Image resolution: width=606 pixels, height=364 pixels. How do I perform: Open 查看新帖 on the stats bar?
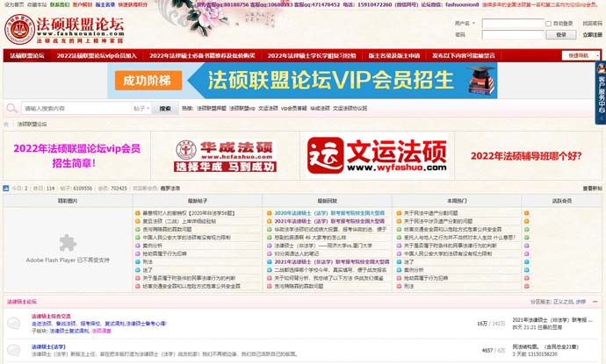593,189
